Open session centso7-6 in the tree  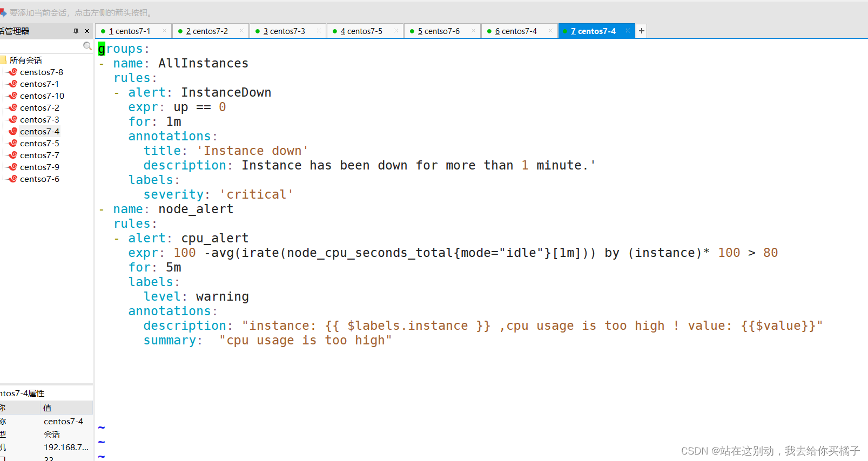39,179
